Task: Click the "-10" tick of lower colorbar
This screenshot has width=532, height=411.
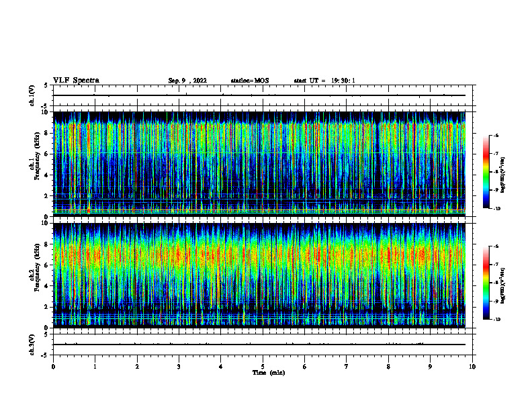Action: (496, 320)
